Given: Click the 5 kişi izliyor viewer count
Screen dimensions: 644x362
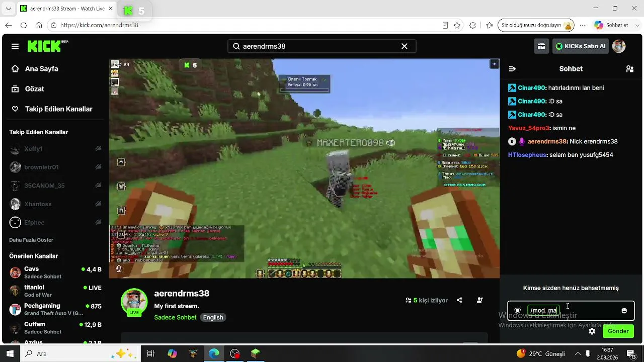Looking at the screenshot, I should (427, 300).
